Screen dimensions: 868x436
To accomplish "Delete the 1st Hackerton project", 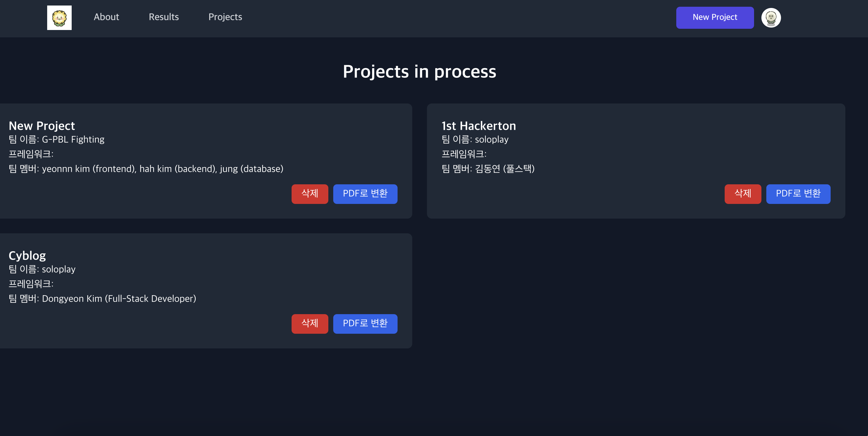I will 742,194.
